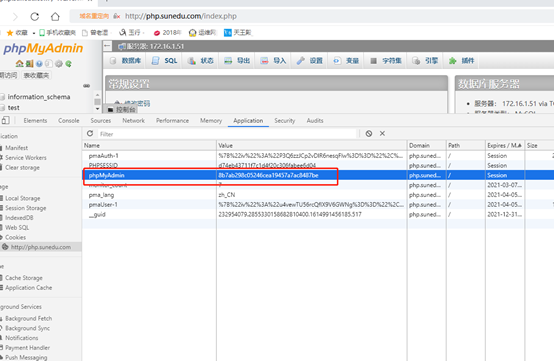This screenshot has height=361, width=554.
Task: Sort cookies by the Value column header
Action: [311, 146]
